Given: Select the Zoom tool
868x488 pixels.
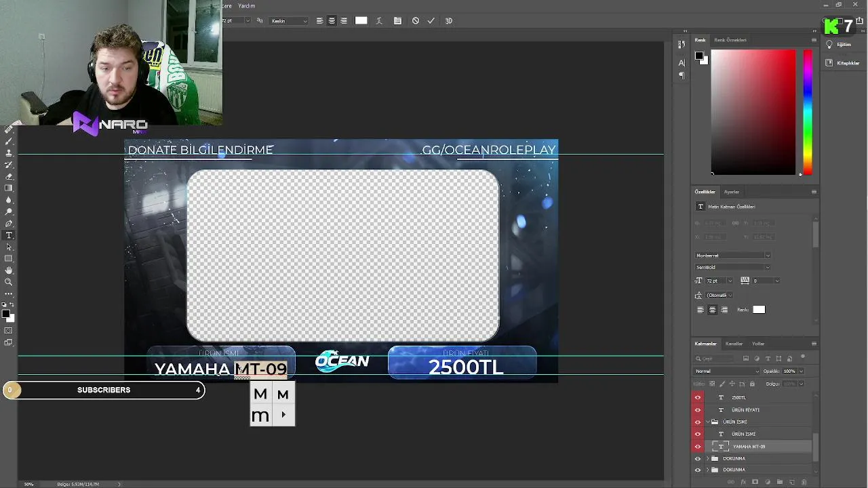Looking at the screenshot, I should (x=9, y=282).
